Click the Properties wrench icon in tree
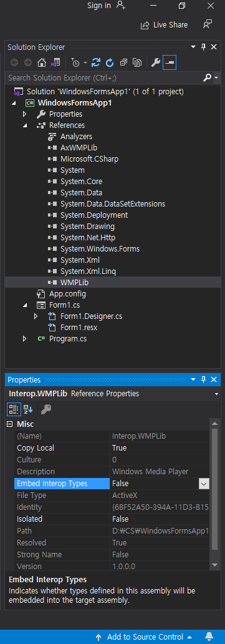 click(41, 114)
